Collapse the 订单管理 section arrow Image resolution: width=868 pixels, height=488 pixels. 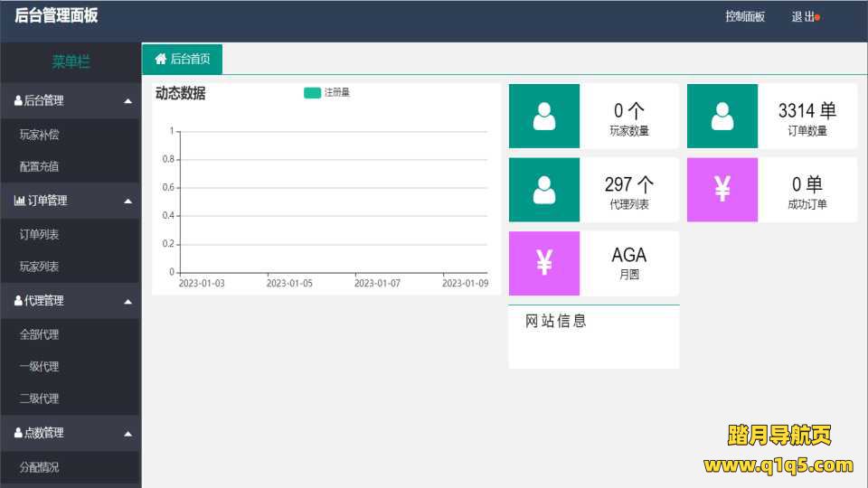tap(127, 201)
